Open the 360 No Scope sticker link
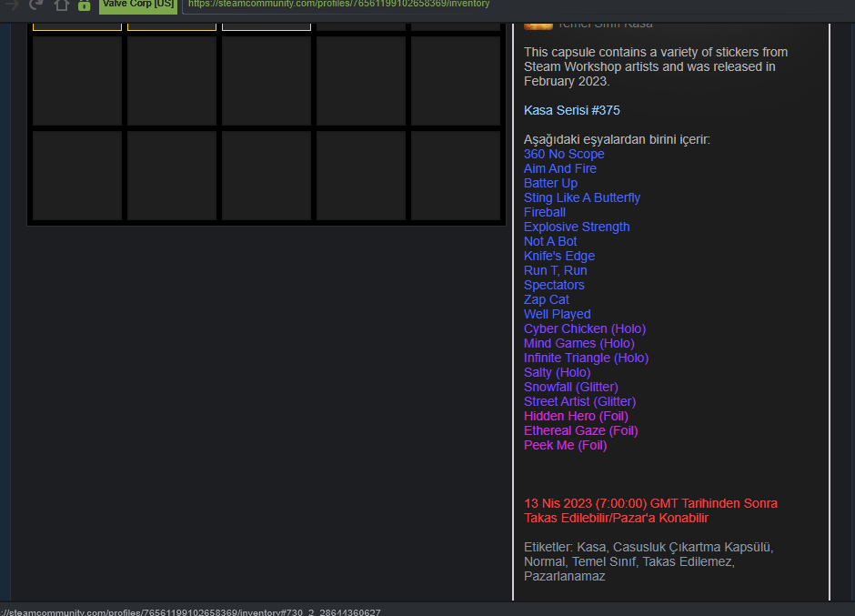The image size is (855, 616). point(564,155)
